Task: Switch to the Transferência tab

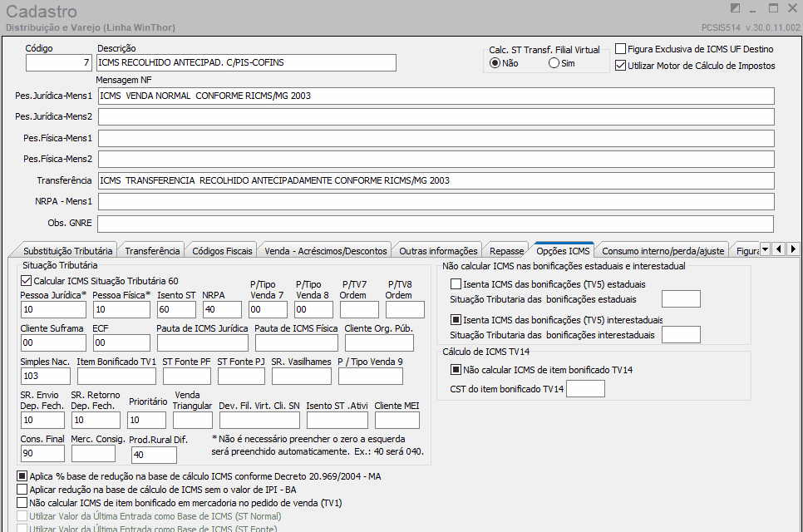Action: pyautogui.click(x=152, y=251)
